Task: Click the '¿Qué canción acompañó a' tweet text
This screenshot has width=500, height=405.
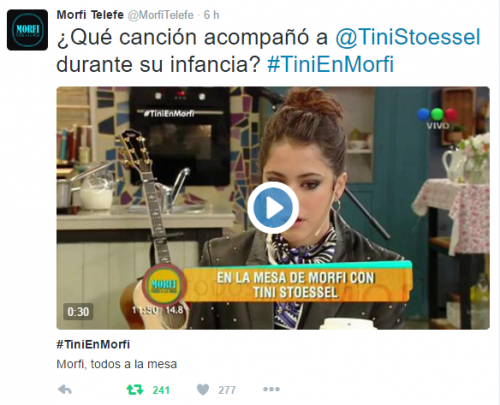Action: [192, 37]
